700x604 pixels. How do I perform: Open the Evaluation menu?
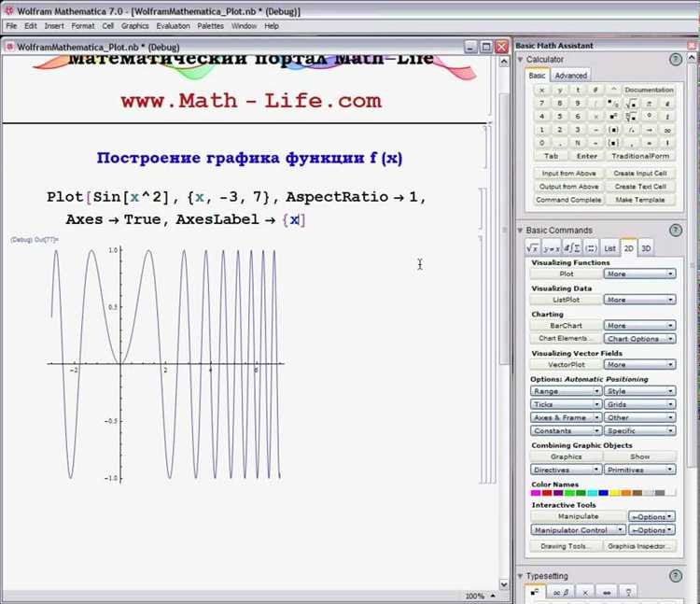point(174,26)
